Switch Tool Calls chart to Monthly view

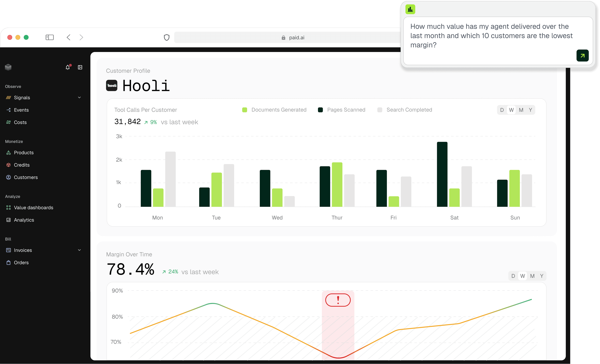(x=521, y=110)
